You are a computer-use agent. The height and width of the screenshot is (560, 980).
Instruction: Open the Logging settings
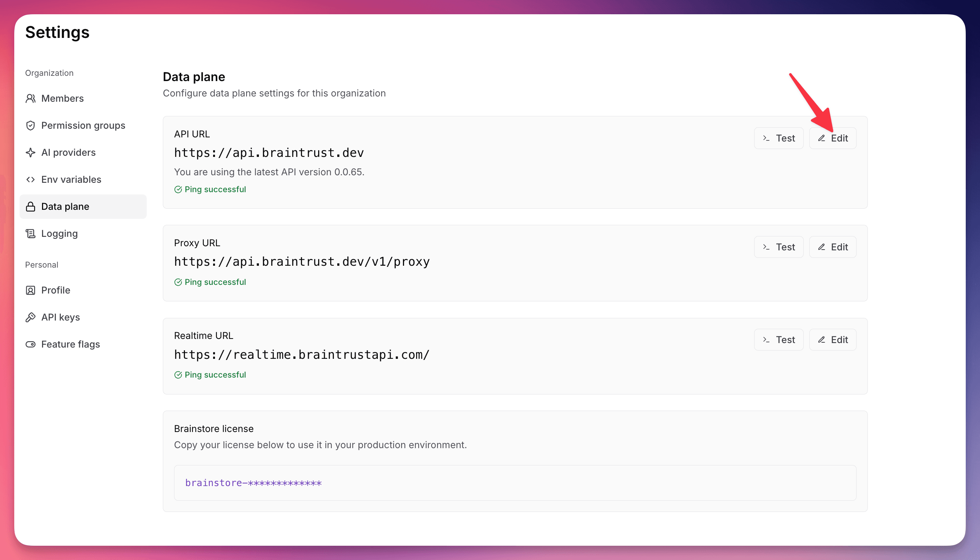83,233
